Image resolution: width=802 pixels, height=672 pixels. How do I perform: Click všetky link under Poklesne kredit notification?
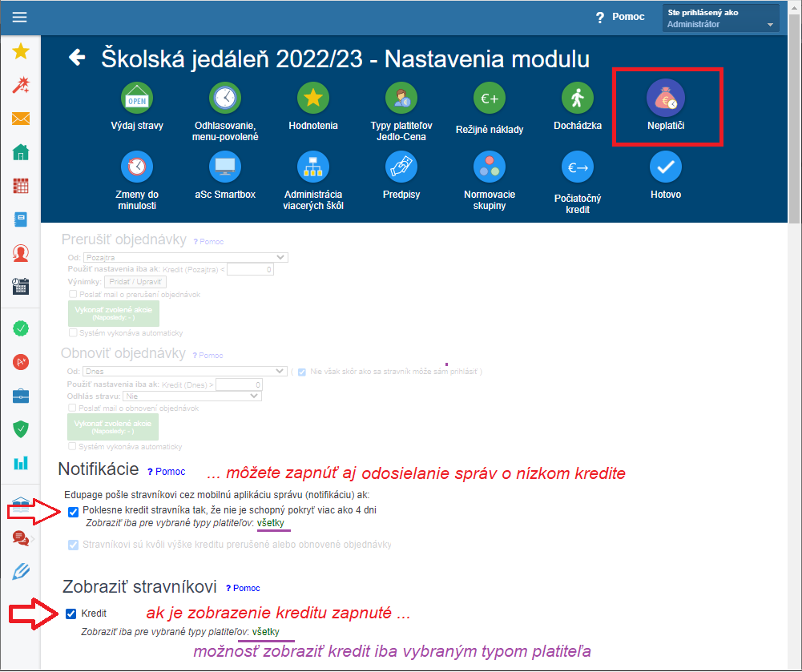pyautogui.click(x=271, y=523)
